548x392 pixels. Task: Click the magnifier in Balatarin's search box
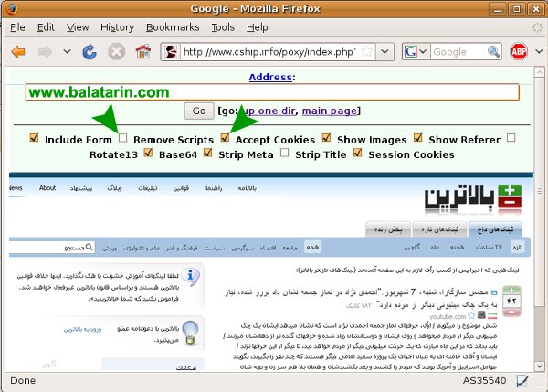pos(90,247)
